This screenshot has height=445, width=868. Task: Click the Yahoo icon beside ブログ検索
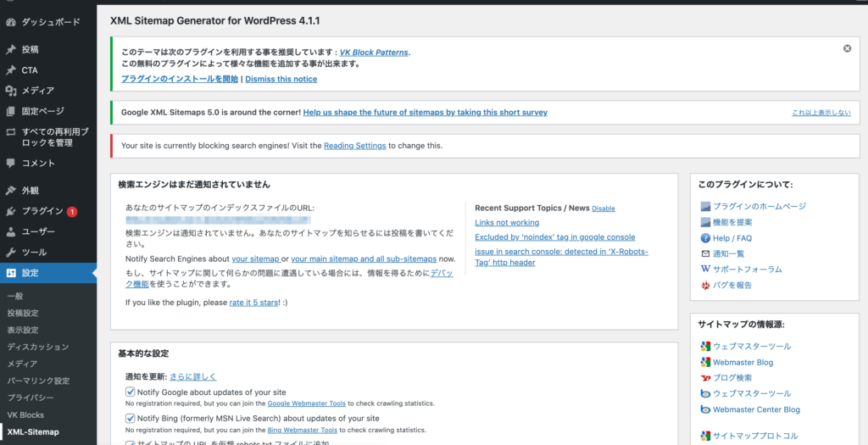pyautogui.click(x=705, y=378)
